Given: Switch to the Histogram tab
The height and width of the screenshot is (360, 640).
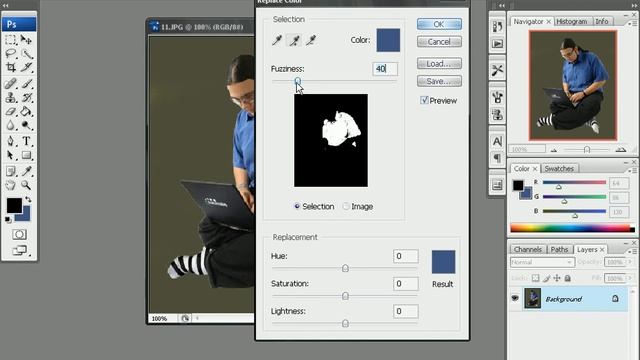Looking at the screenshot, I should [x=571, y=21].
